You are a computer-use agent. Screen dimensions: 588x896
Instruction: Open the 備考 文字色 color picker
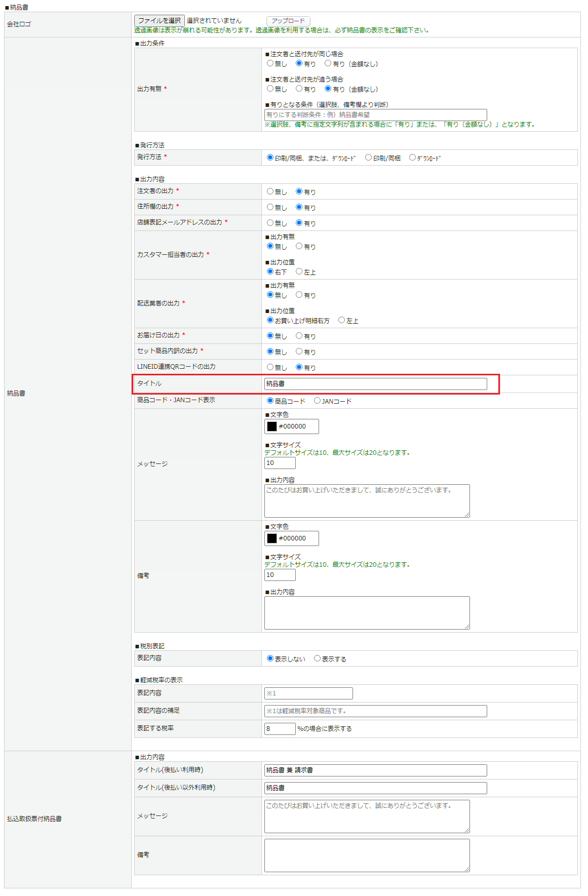pyautogui.click(x=272, y=538)
